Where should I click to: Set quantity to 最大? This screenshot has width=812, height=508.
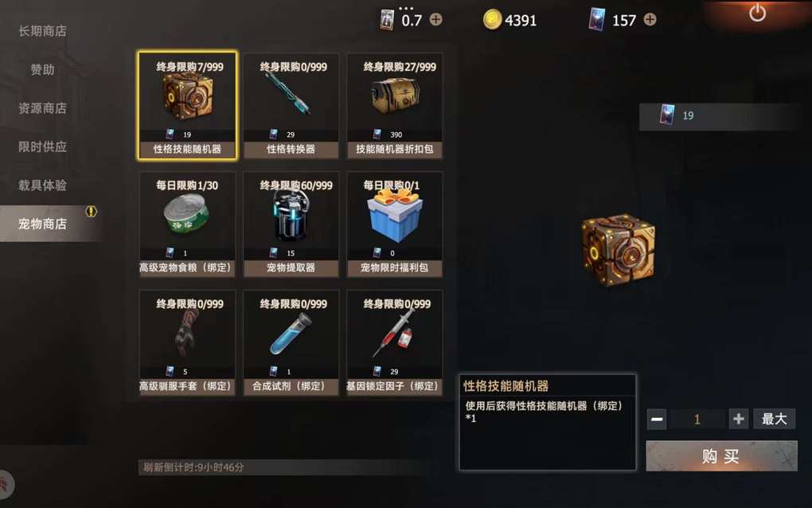click(775, 418)
